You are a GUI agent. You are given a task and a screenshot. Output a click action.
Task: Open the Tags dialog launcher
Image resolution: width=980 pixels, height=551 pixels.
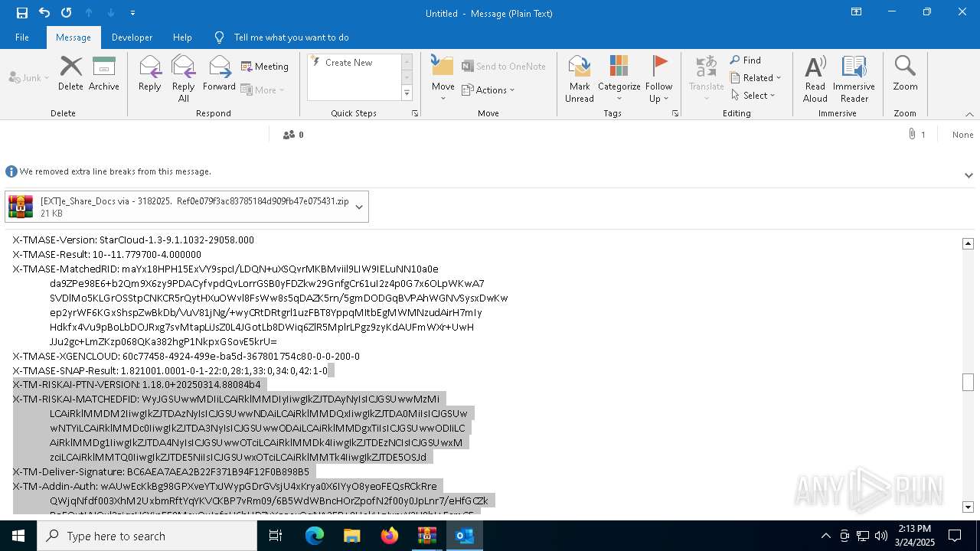[675, 113]
